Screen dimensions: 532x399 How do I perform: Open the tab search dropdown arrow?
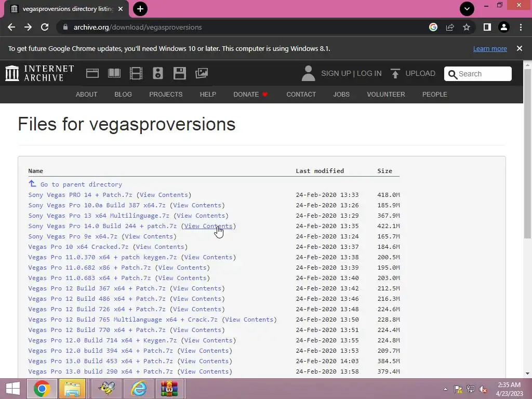[467, 9]
